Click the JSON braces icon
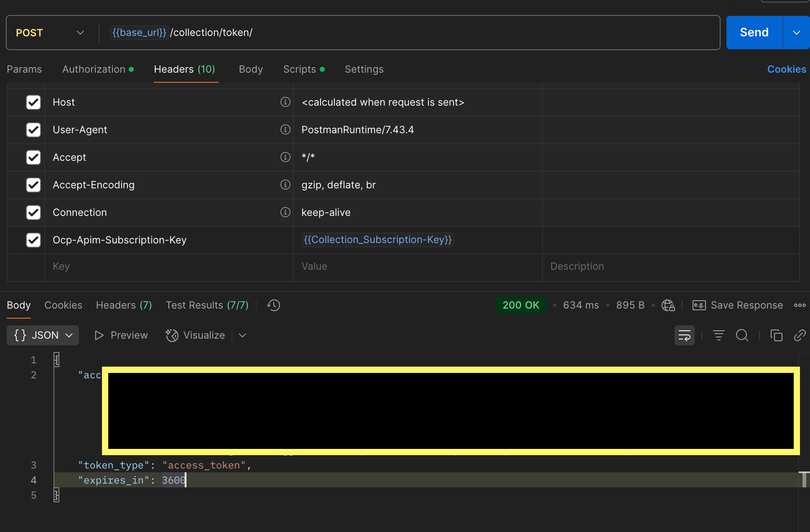The image size is (810, 532). (20, 335)
